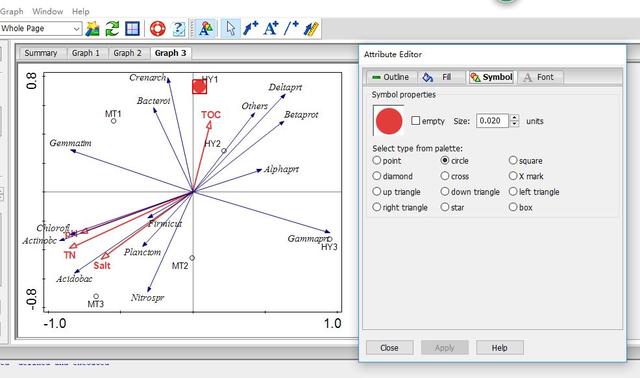This screenshot has height=378, width=640.
Task: Select the diamond symbol type
Action: point(377,176)
